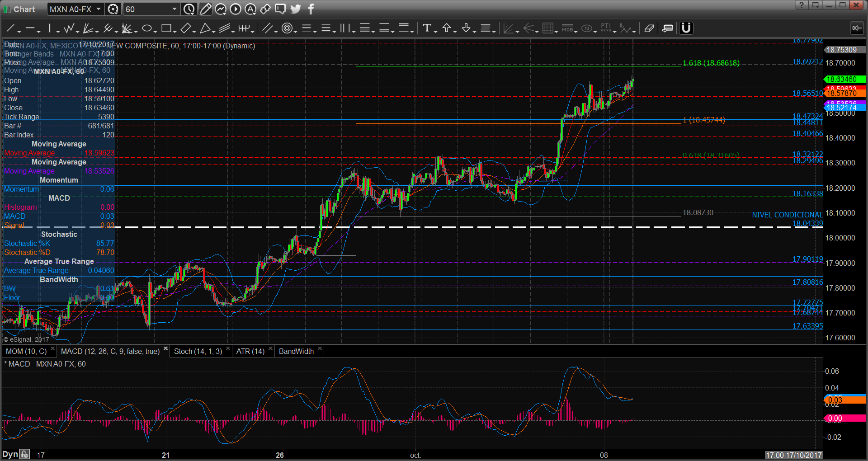Click the symbol link arrows icon
This screenshot has width=868, height=461.
(x=265, y=9)
